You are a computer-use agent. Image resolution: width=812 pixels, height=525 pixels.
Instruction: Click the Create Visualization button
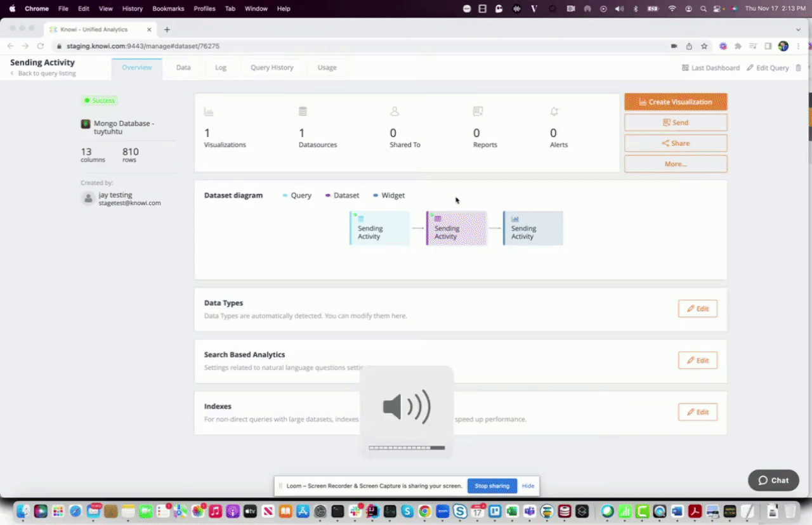[x=676, y=101]
